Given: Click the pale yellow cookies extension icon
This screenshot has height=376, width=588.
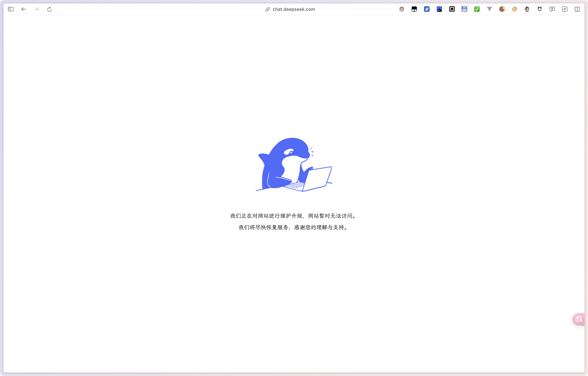Looking at the screenshot, I should click(515, 9).
